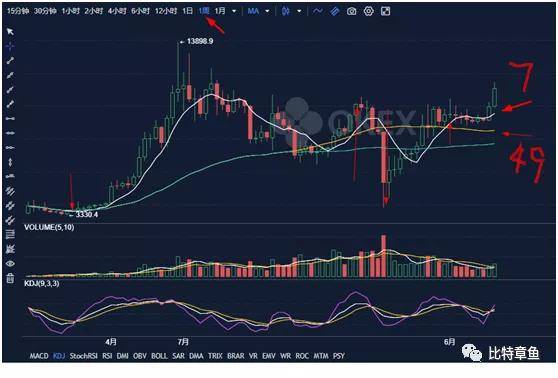The width and height of the screenshot is (558, 378).
Task: Choose the 6小时 timeframe
Action: click(x=141, y=11)
